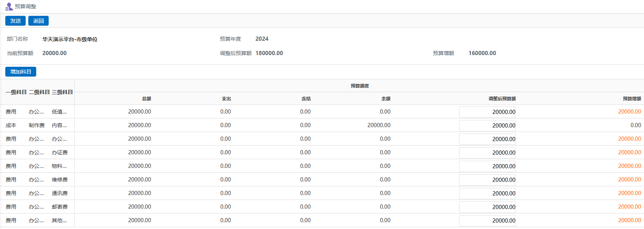644x229 pixels.
Task: Select adjusted budget input for 邮寄费
Action: [487, 207]
